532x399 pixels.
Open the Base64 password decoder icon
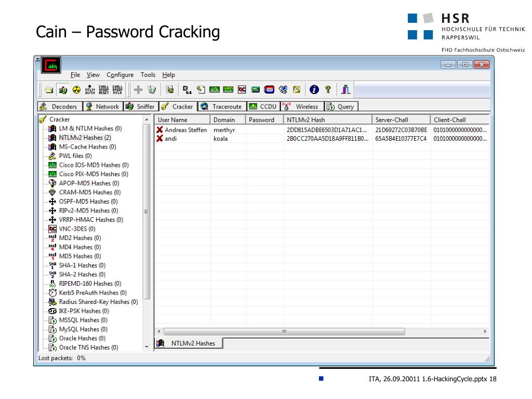(x=187, y=89)
